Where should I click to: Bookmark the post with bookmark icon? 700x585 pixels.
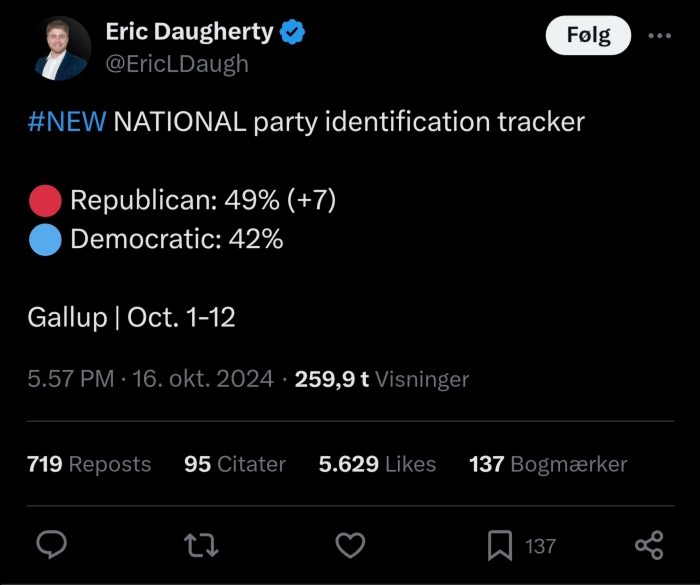pos(500,545)
